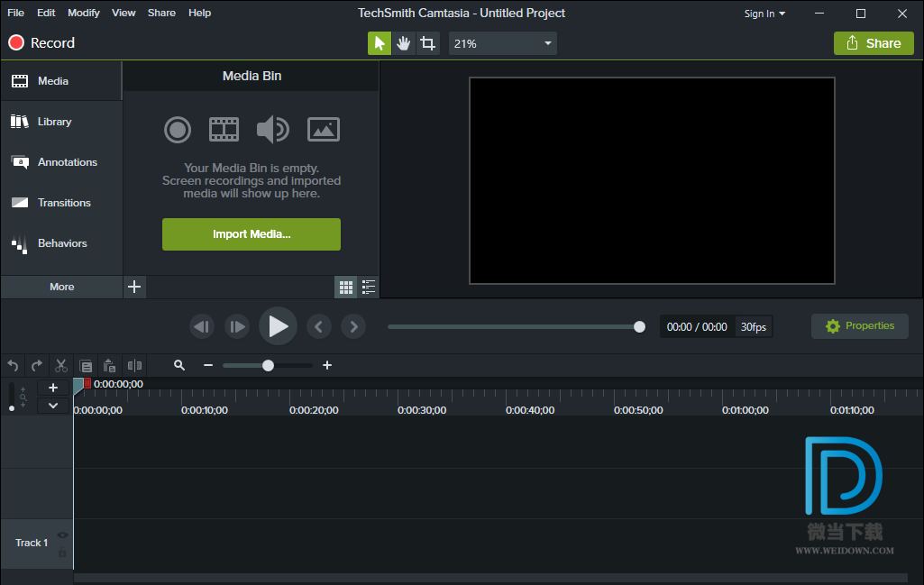Click the image picture icon in Media Bin

point(324,130)
